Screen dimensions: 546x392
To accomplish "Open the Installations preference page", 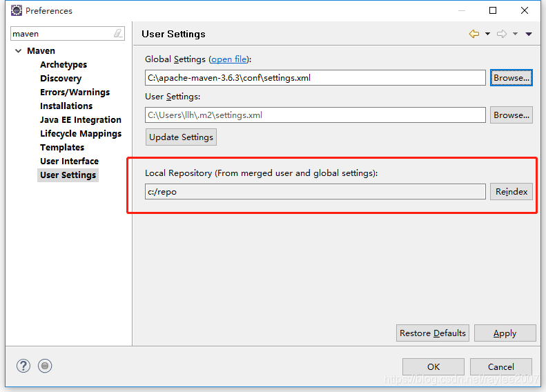I will pyautogui.click(x=66, y=106).
